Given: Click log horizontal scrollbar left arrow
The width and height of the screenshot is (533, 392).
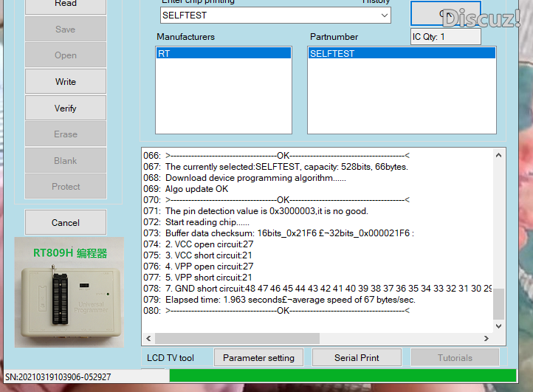Looking at the screenshot, I should pyautogui.click(x=149, y=338).
